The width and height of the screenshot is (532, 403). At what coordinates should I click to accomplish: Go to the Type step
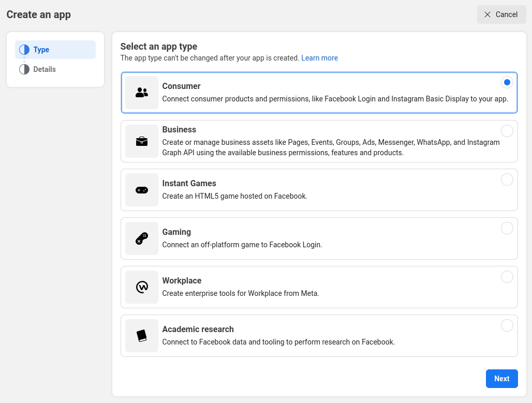[x=41, y=50]
